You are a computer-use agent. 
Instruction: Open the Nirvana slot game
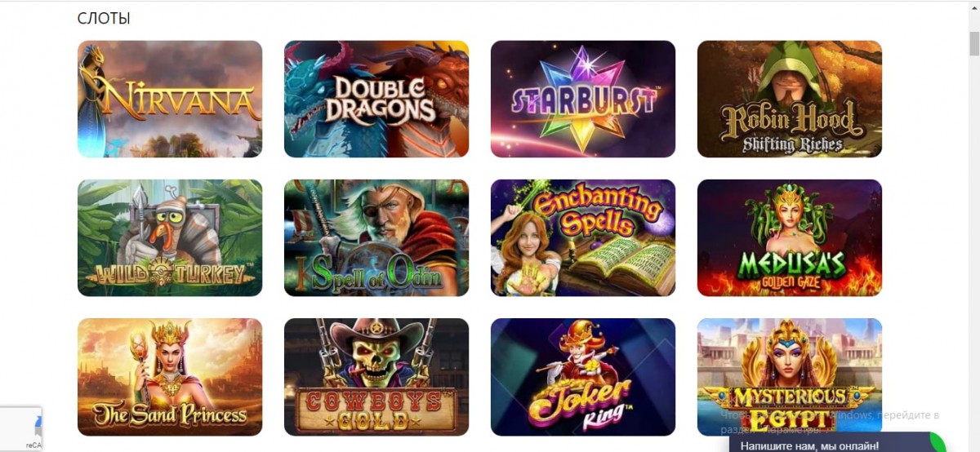click(170, 99)
